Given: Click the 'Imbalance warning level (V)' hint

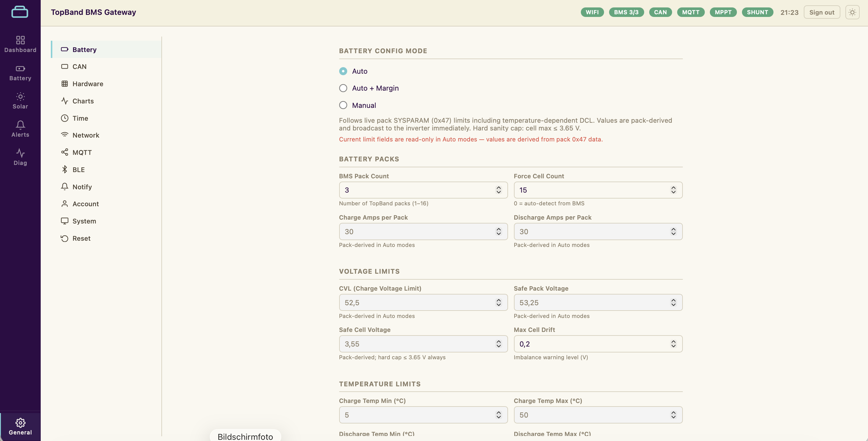Looking at the screenshot, I should (x=551, y=357).
